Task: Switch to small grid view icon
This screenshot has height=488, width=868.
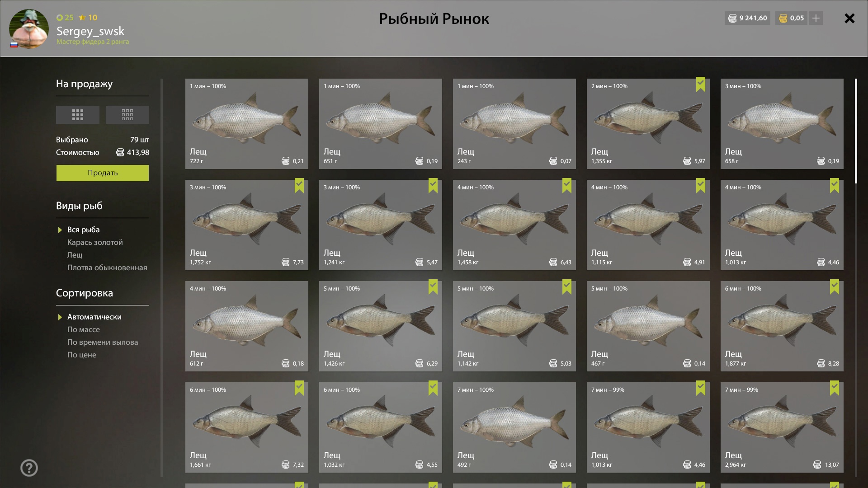Action: click(127, 115)
